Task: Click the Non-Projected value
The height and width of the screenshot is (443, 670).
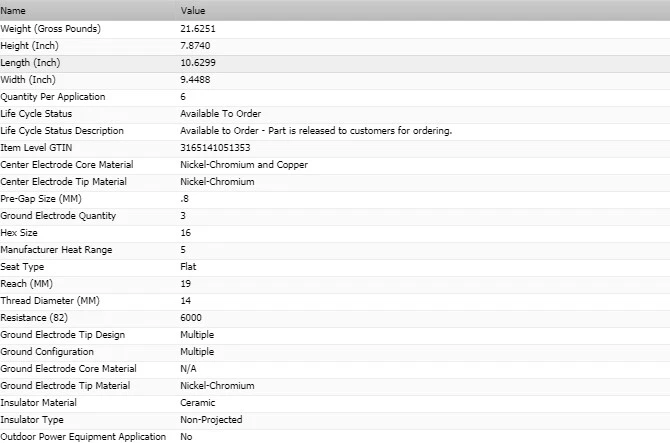Action: 211,420
